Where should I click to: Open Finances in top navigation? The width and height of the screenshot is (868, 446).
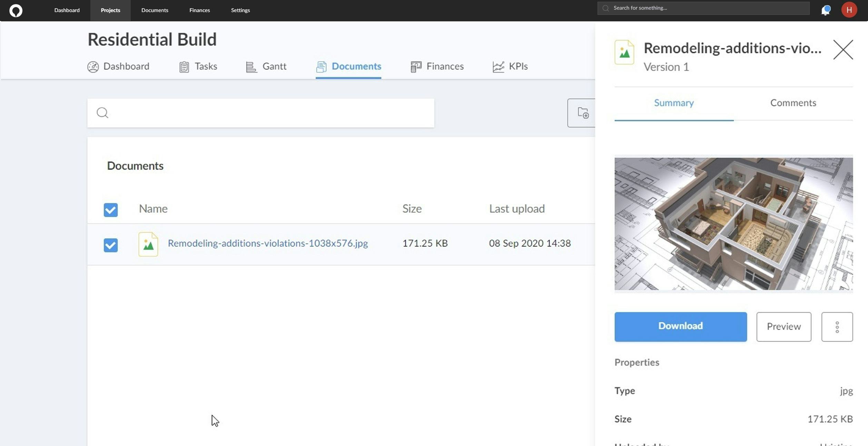pyautogui.click(x=199, y=10)
